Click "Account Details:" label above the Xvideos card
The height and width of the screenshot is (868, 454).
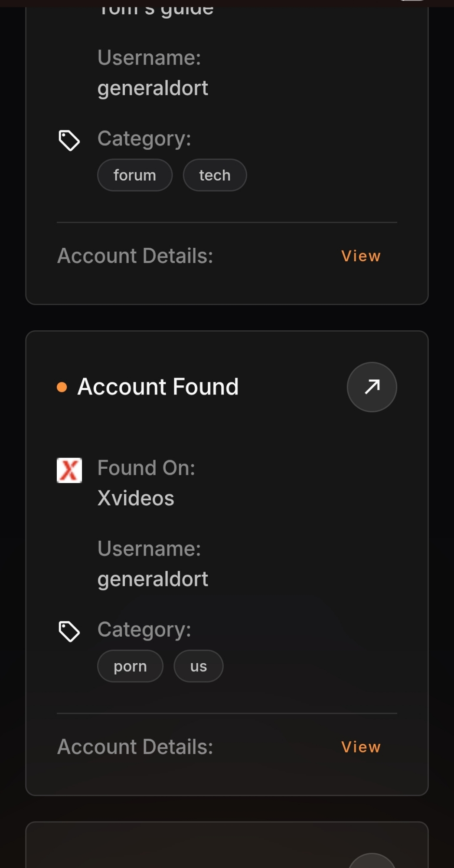pos(135,256)
